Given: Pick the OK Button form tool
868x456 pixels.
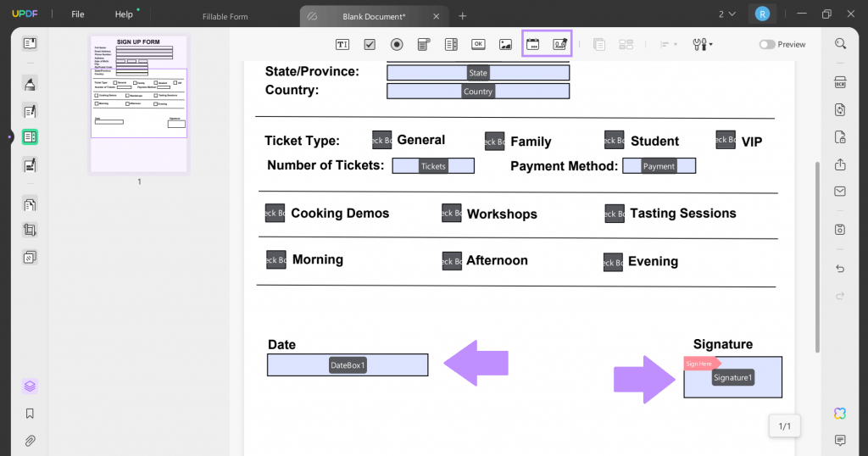Looking at the screenshot, I should [478, 44].
